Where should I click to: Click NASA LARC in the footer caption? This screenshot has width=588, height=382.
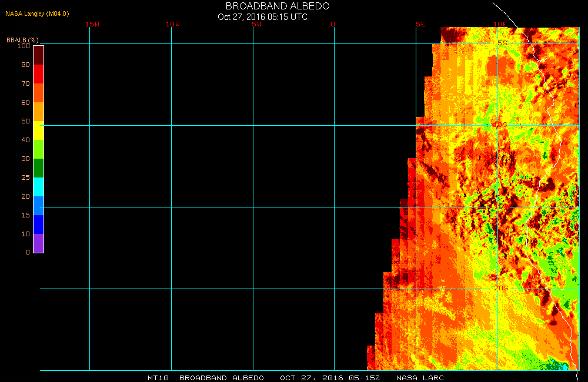(420, 377)
